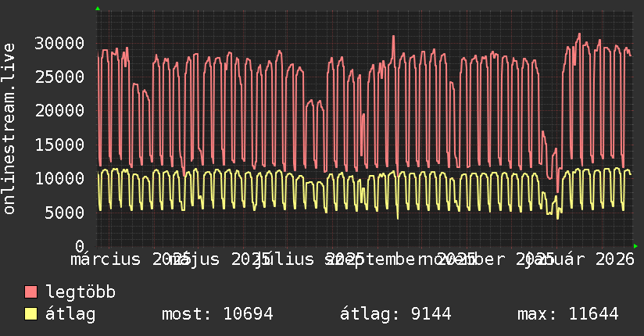644x336 pixels.
Task: Click the 25000 Y-axis label
Action: [x=62, y=77]
